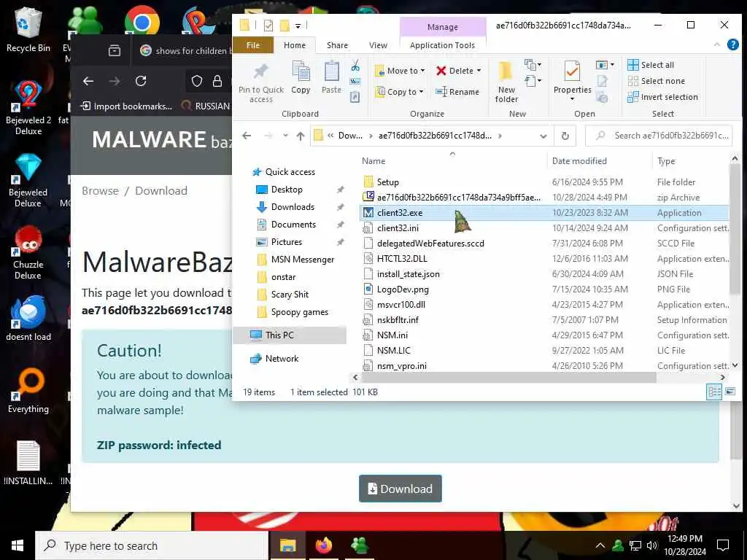Click the Cut scissors icon
Screen dimensions: 747x560
tap(355, 66)
